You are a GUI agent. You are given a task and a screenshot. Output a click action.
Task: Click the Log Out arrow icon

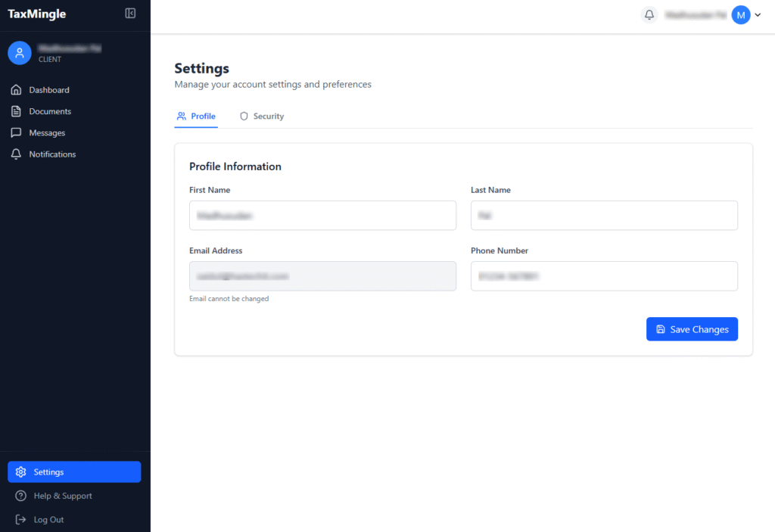[21, 520]
